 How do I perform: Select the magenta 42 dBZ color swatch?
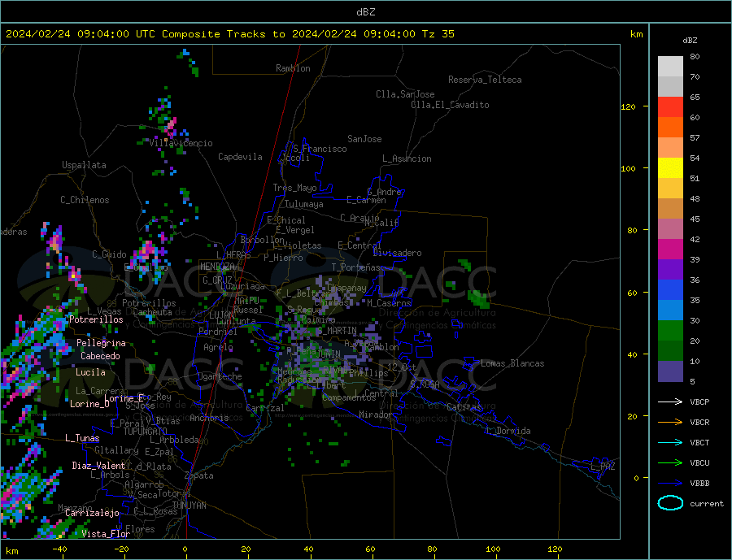(670, 250)
